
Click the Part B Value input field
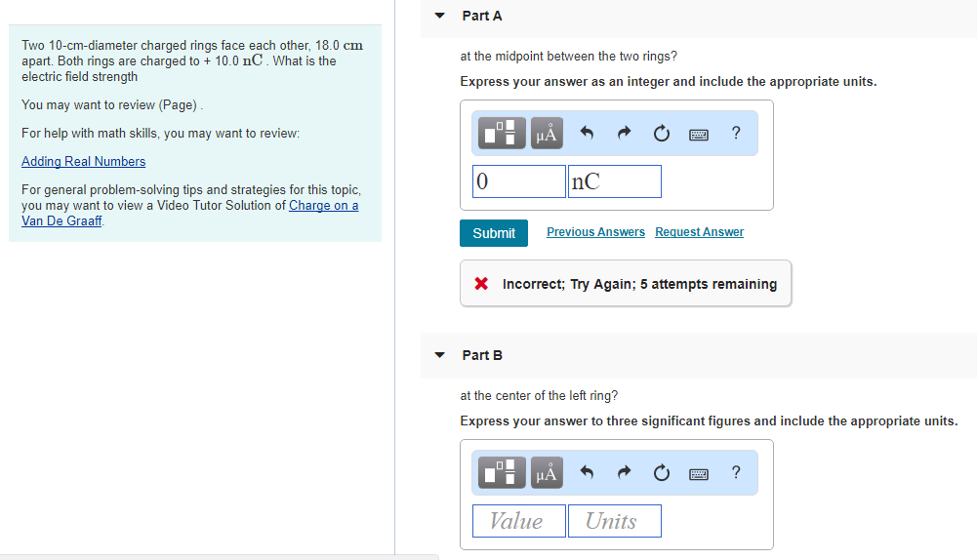coord(519,521)
